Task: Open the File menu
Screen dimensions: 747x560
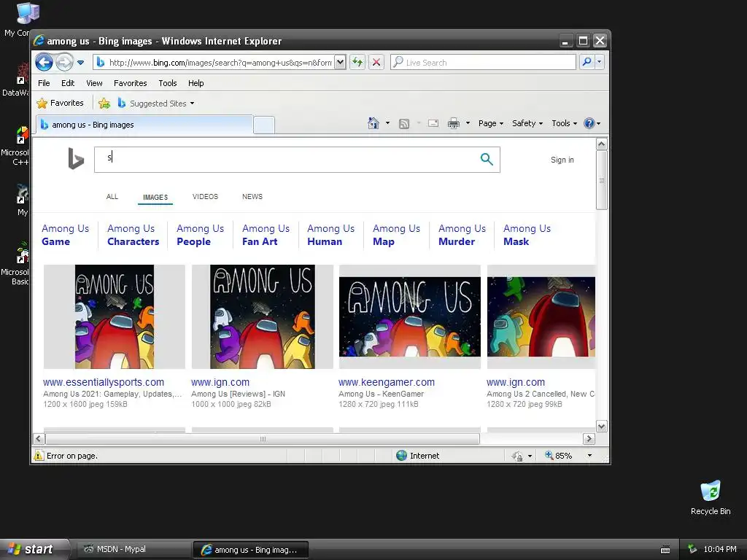Action: point(44,83)
